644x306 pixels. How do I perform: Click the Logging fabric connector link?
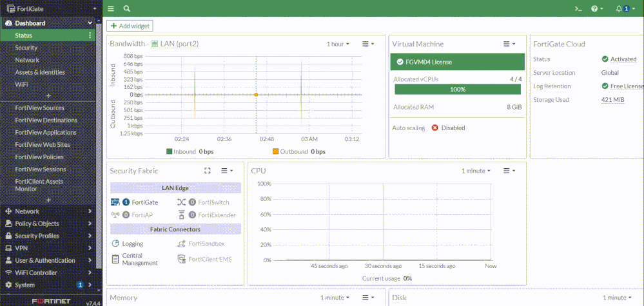[132, 244]
